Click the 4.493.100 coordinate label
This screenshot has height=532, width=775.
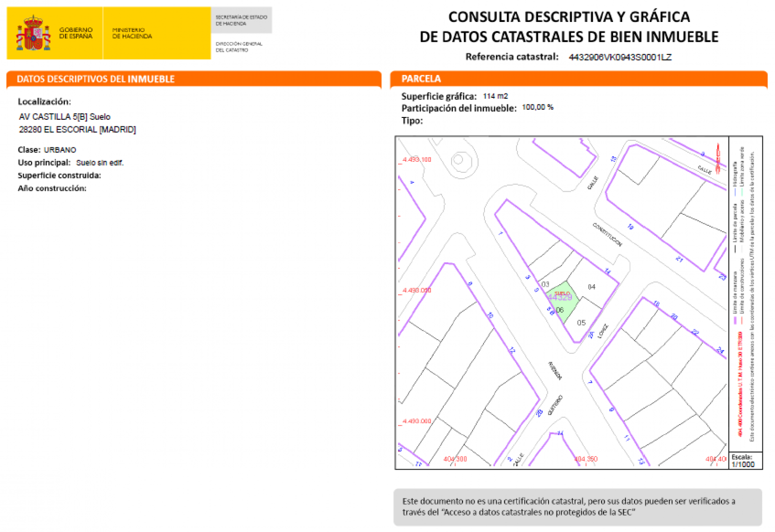click(x=416, y=160)
